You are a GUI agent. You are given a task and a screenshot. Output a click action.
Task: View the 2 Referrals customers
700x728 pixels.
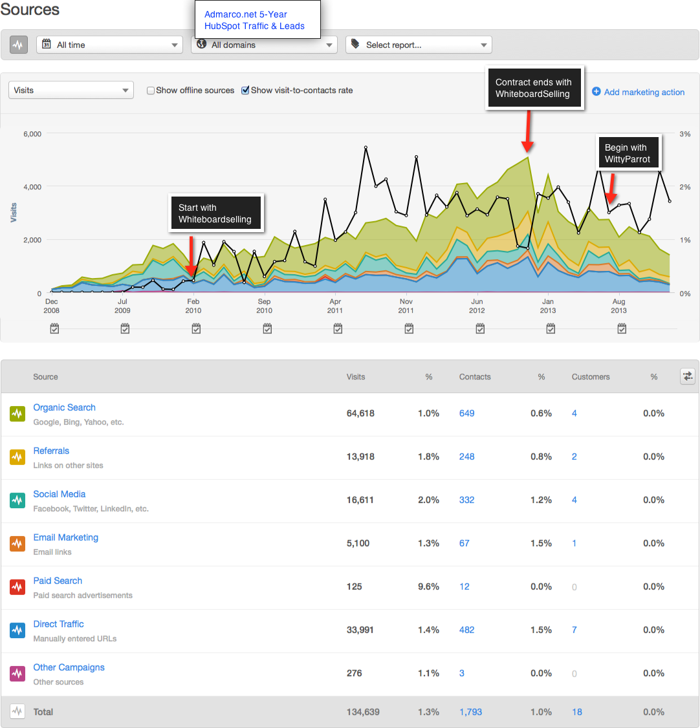coord(574,456)
